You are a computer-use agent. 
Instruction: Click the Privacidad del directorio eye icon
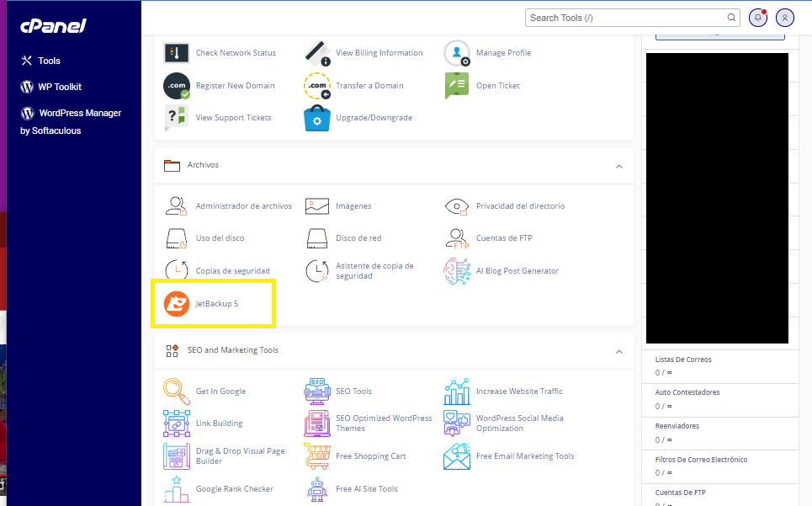[457, 206]
